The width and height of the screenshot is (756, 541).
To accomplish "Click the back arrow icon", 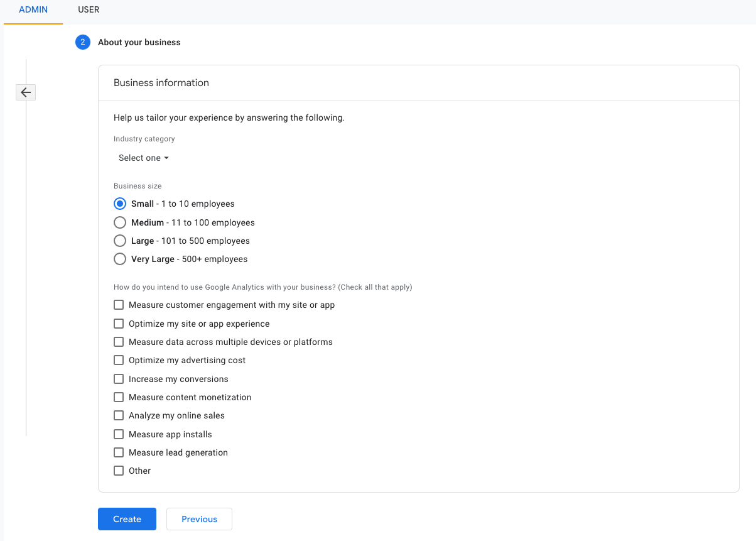I will click(x=26, y=92).
